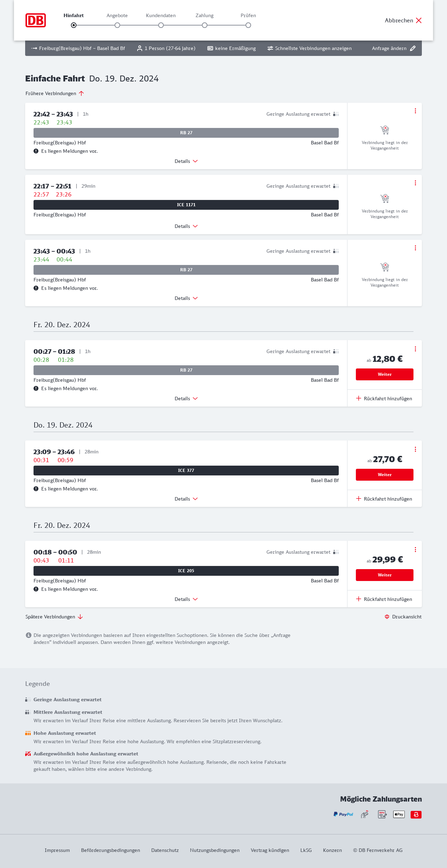Expand Details for the ICE 205 connection
Screen dimensions: 447x868
point(186,599)
